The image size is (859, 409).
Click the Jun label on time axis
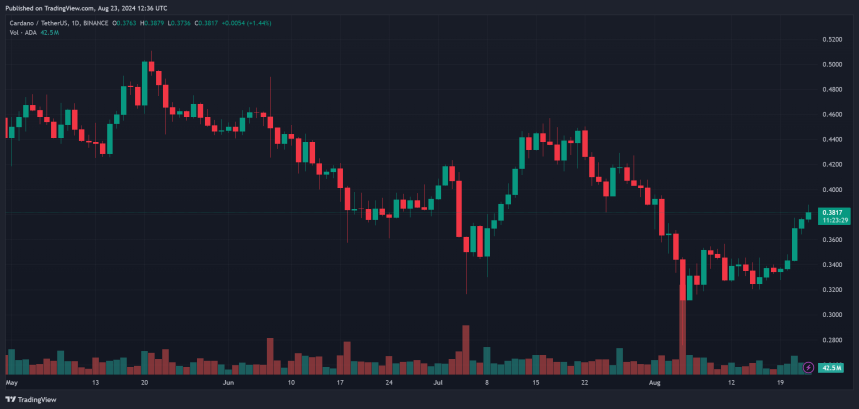click(228, 382)
